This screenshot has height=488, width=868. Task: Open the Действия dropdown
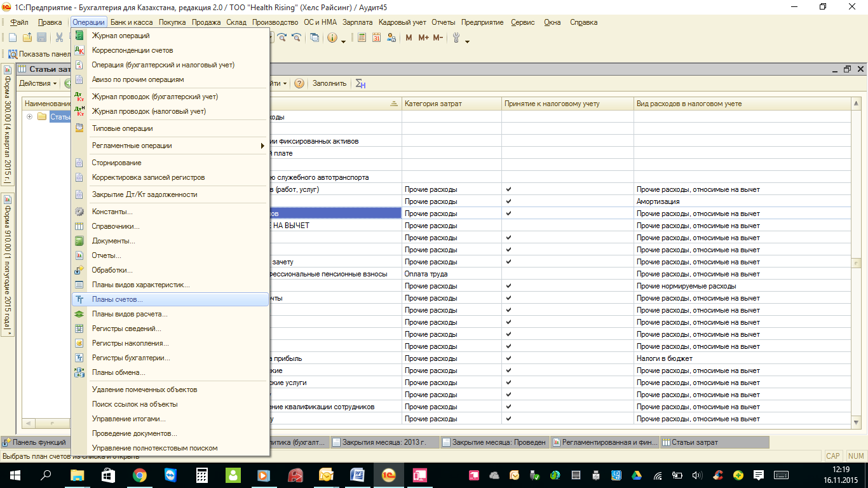coord(37,83)
